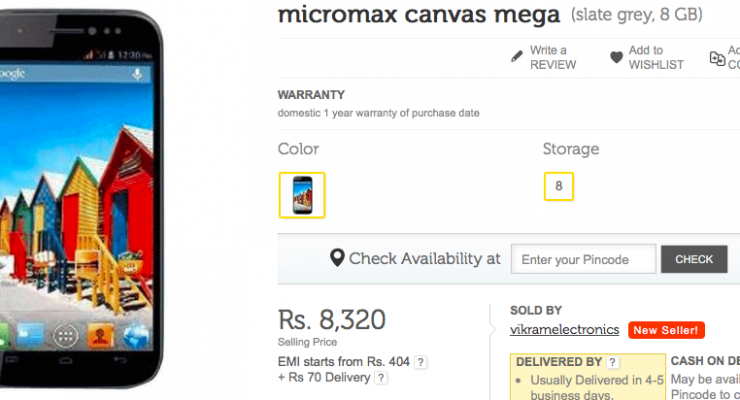Image resolution: width=740 pixels, height=400 pixels.
Task: Click the heart icon for Add to Wishlist
Action: coord(617,58)
